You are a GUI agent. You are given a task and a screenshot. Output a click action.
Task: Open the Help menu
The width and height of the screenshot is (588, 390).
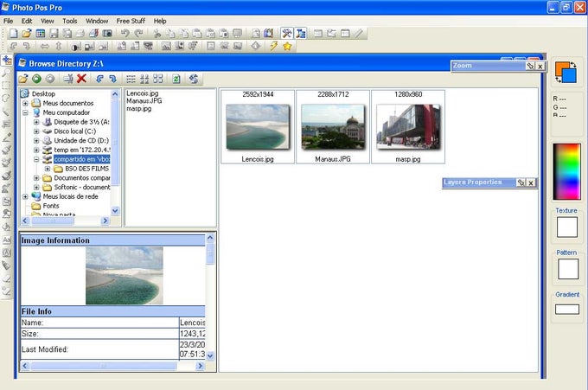click(x=160, y=21)
